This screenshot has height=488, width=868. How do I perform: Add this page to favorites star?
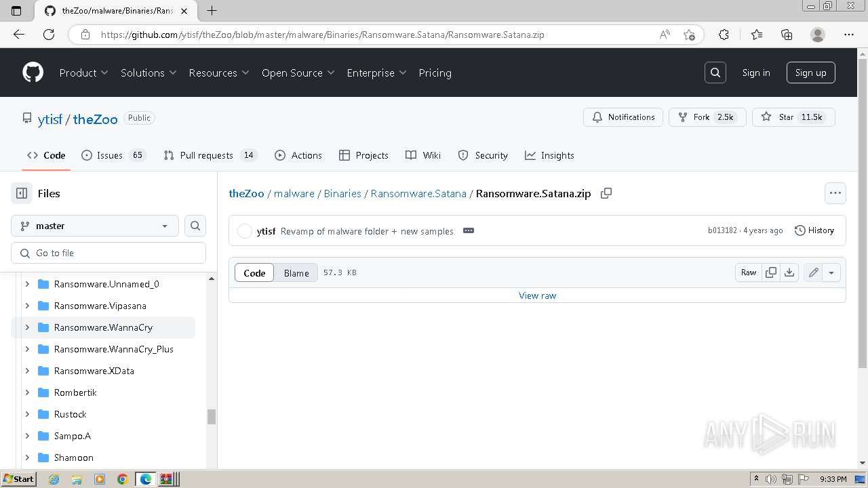(690, 35)
